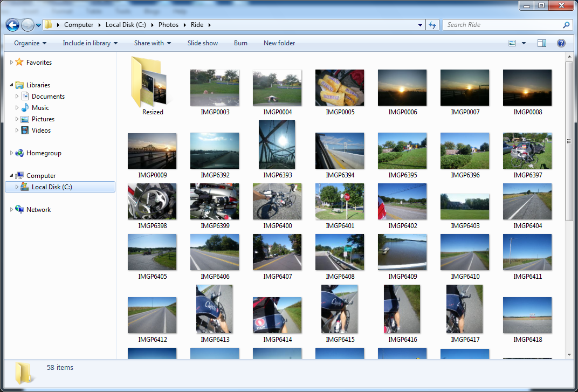
Task: Select the IMGP6393 bridge thumbnail
Action: click(277, 145)
